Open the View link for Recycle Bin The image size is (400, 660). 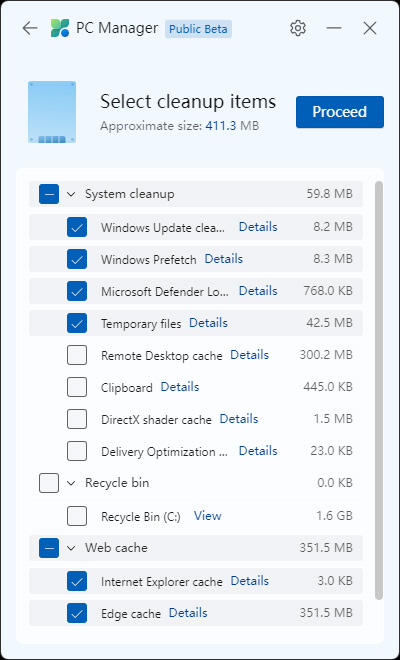(208, 516)
